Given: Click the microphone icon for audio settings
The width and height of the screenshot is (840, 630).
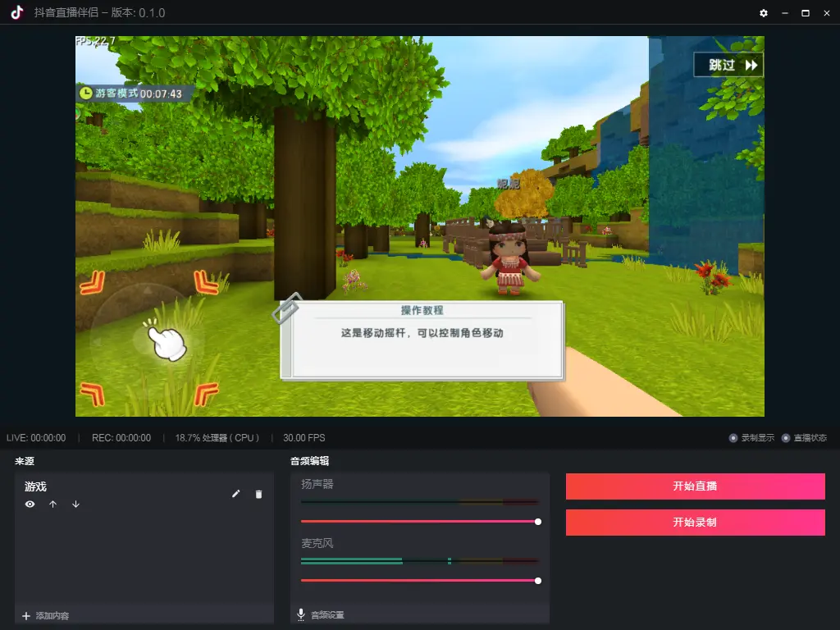Looking at the screenshot, I should click(x=301, y=614).
